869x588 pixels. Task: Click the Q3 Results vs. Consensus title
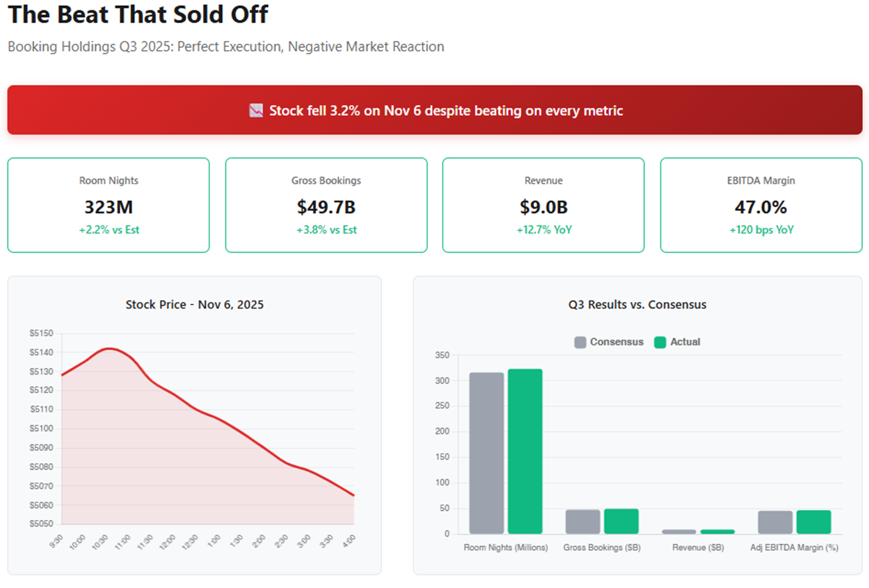click(637, 304)
